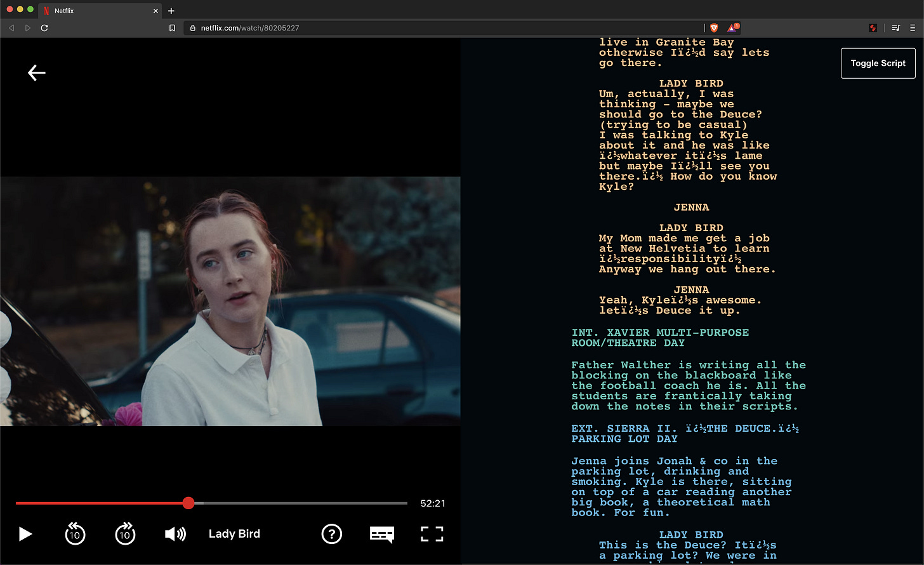Click 'Jenna joins Jonah & co in the' line
This screenshot has width=924, height=565.
point(674,462)
